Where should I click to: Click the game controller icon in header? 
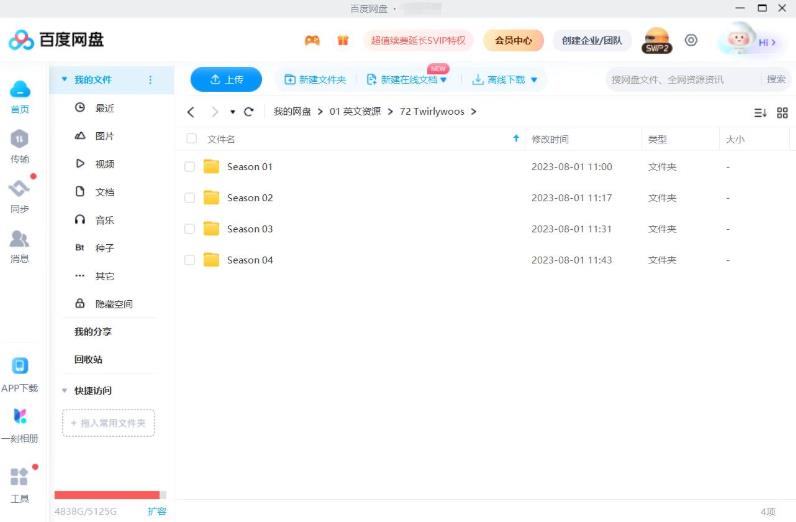[312, 40]
